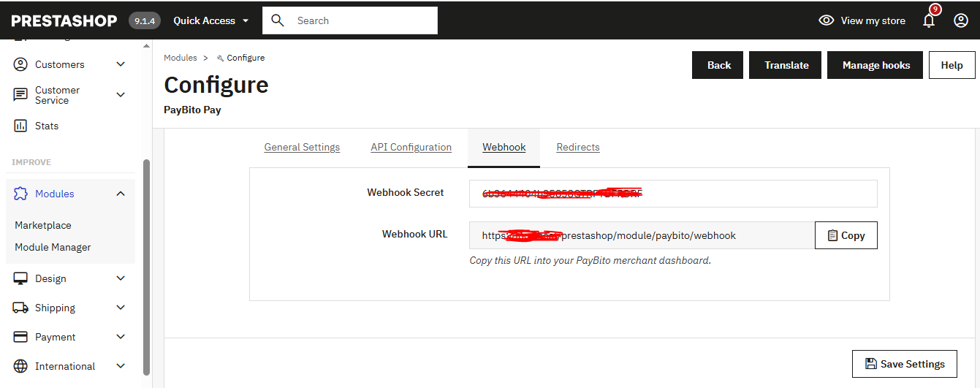
Task: Switch to the General Settings tab
Action: [302, 147]
